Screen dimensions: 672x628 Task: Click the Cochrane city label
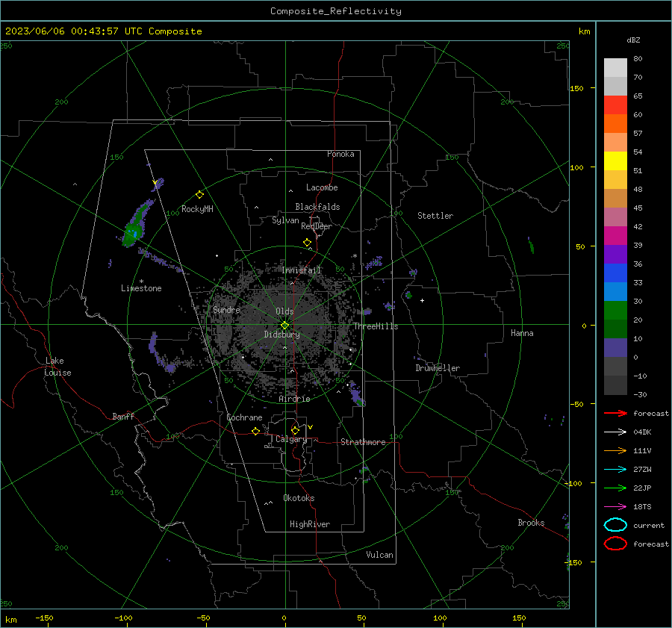click(x=244, y=417)
